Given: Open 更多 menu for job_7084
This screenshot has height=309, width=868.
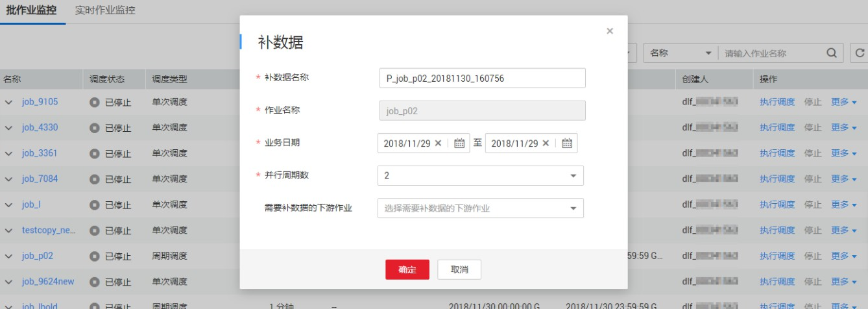Looking at the screenshot, I should (844, 179).
